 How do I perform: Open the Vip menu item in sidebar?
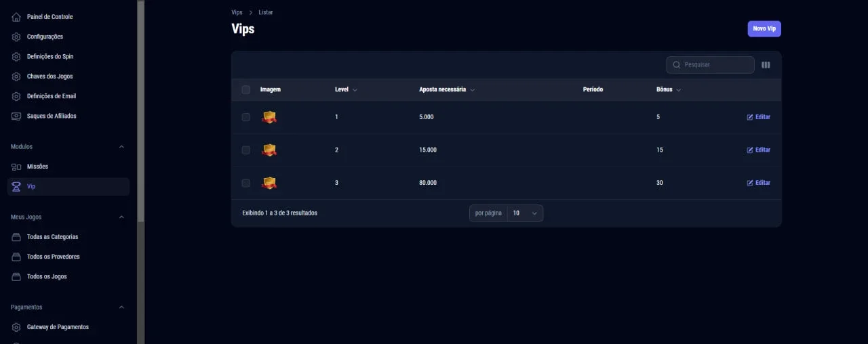(68, 187)
